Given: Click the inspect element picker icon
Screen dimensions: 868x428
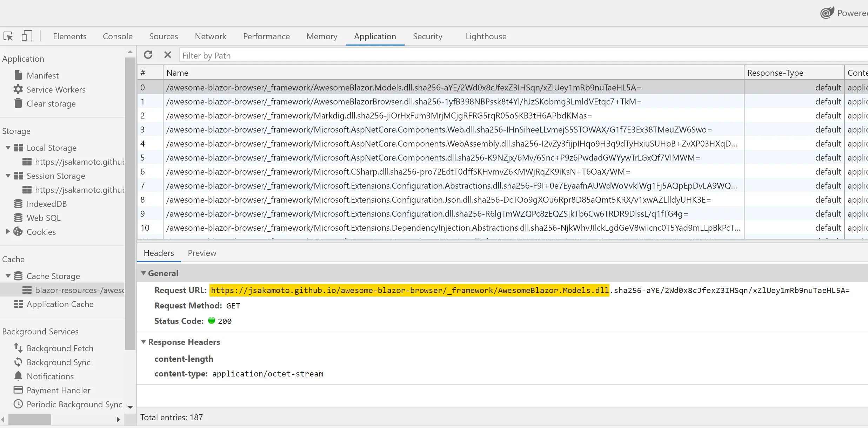Looking at the screenshot, I should (8, 36).
